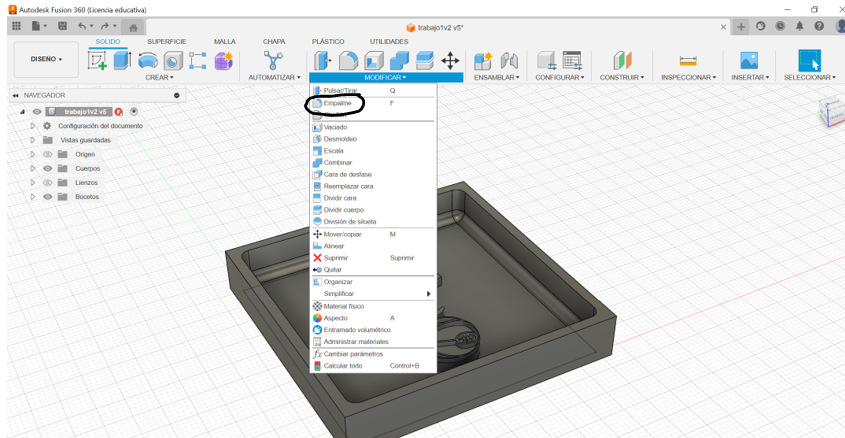Expand the Lienzos tree node
This screenshot has width=845, height=438.
[x=32, y=183]
